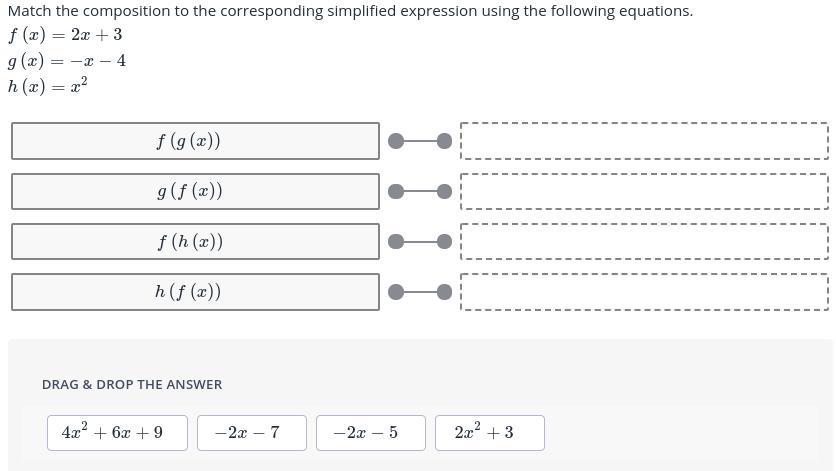Pick the −2x − 5 answer tile
The height and width of the screenshot is (471, 836).
click(x=370, y=433)
